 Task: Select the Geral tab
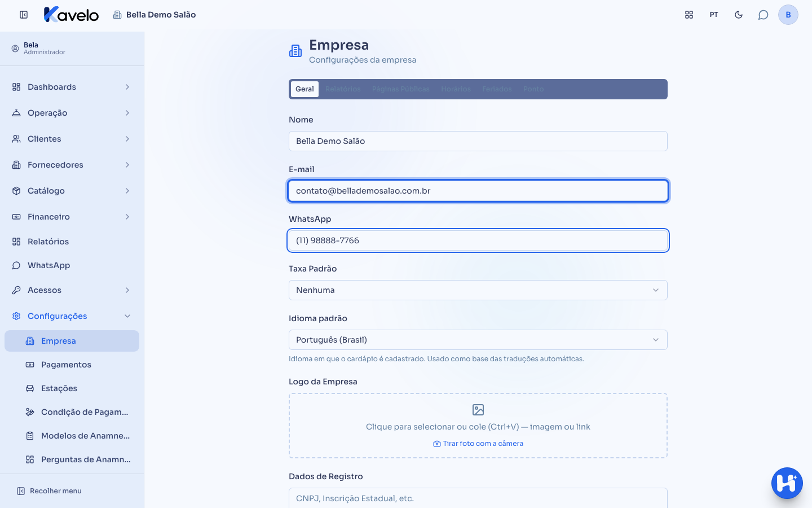pyautogui.click(x=304, y=89)
